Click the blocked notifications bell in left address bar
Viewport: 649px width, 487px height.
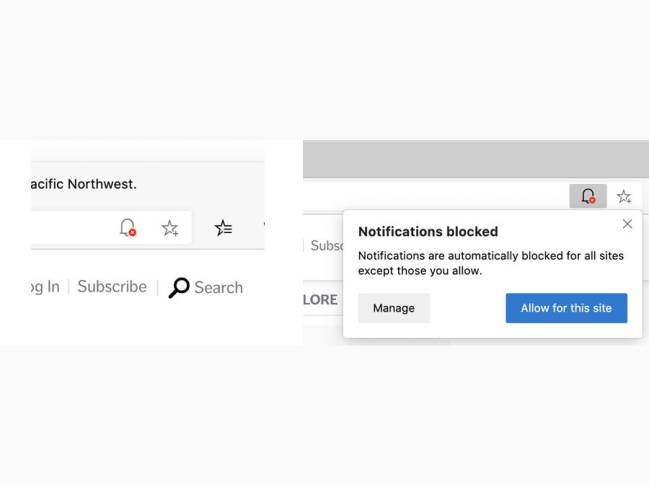tap(128, 228)
